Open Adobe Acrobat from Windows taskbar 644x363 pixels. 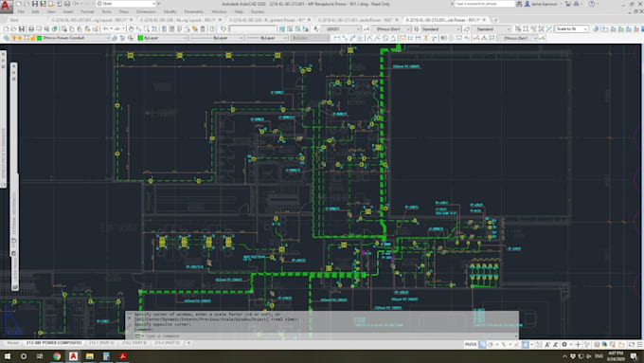pos(122,356)
